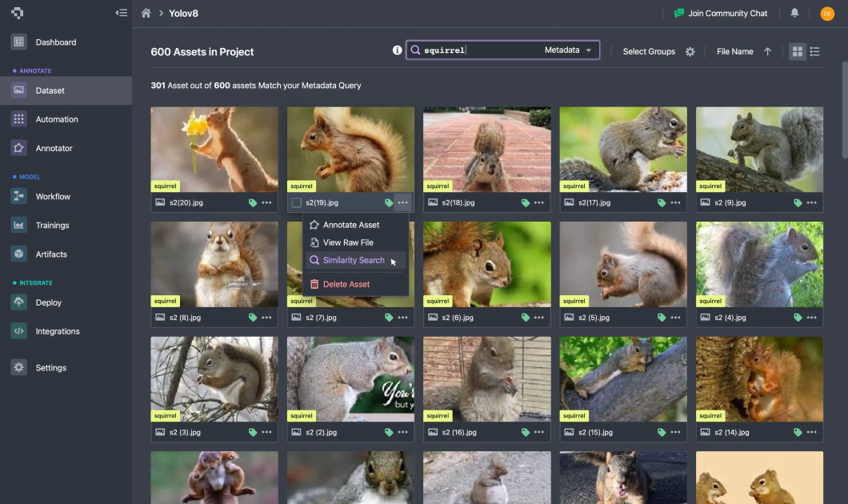The width and height of the screenshot is (848, 504).
Task: Open the Automation section in the sidebar
Action: (56, 118)
